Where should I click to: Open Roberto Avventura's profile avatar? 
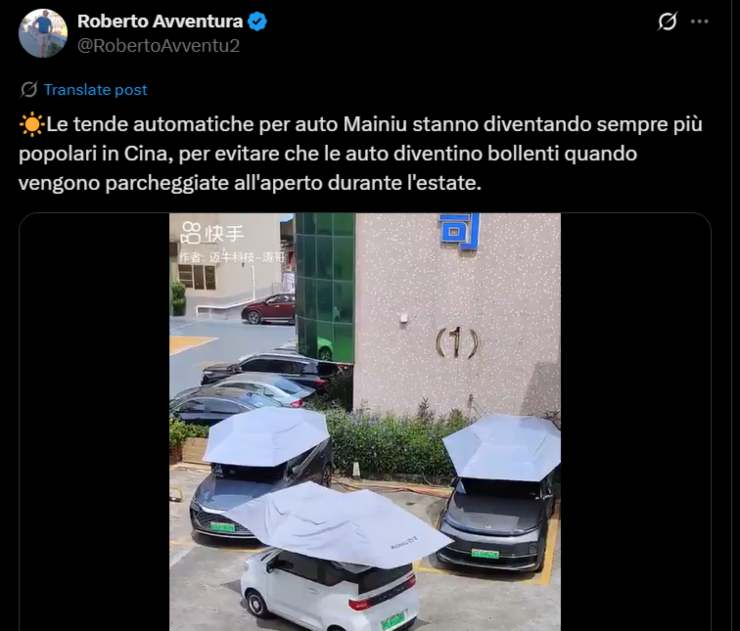(43, 33)
